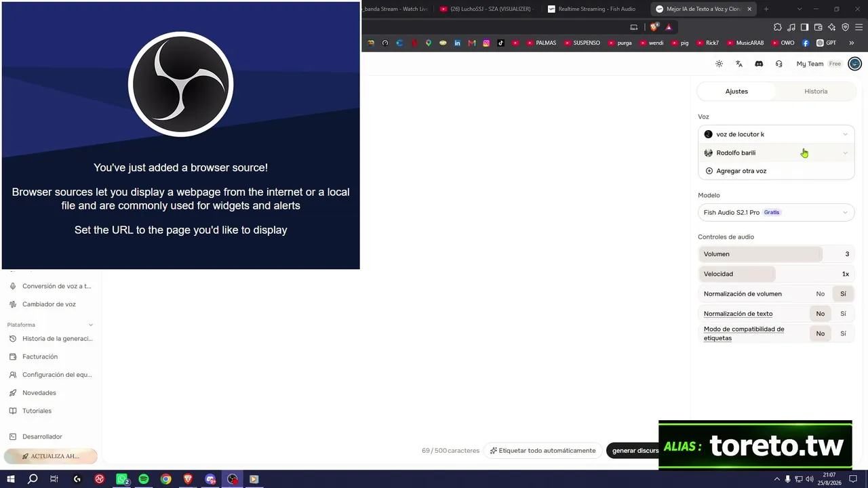
Task: Open the My Team workspace selector
Action: pyautogui.click(x=818, y=64)
